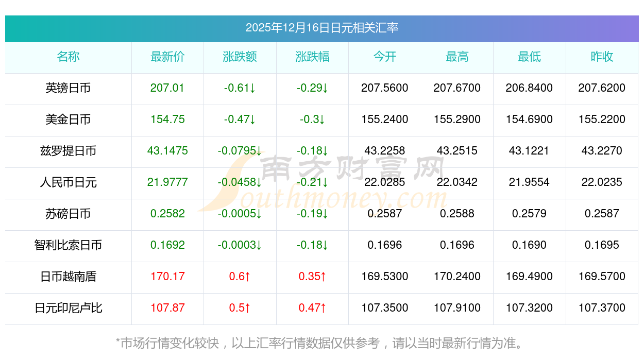The width and height of the screenshot is (644, 359).
Task: Select the 涨跌幅 column header
Action: (x=312, y=57)
